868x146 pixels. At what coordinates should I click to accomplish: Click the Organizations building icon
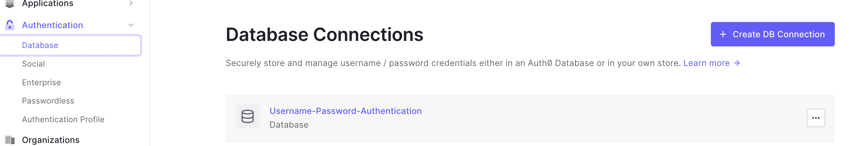point(10,140)
